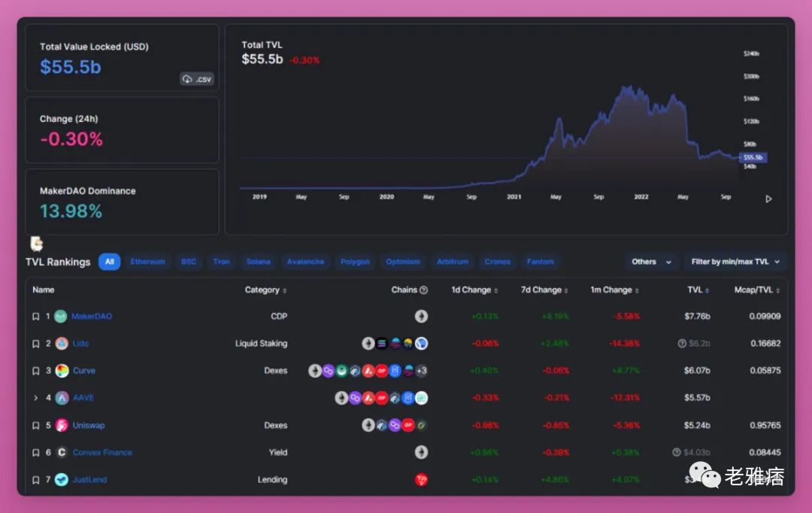Open the Others chains dropdown
The width and height of the screenshot is (812, 513).
(650, 262)
